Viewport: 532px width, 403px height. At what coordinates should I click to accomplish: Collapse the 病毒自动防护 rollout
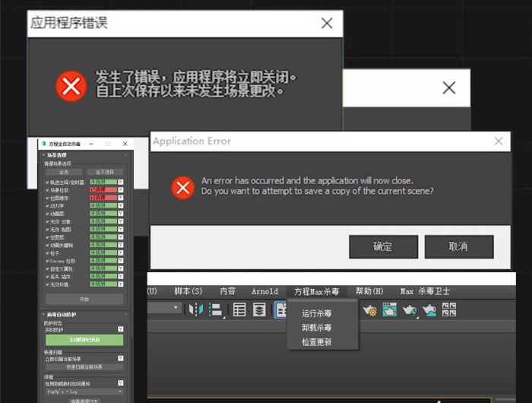coord(61,314)
